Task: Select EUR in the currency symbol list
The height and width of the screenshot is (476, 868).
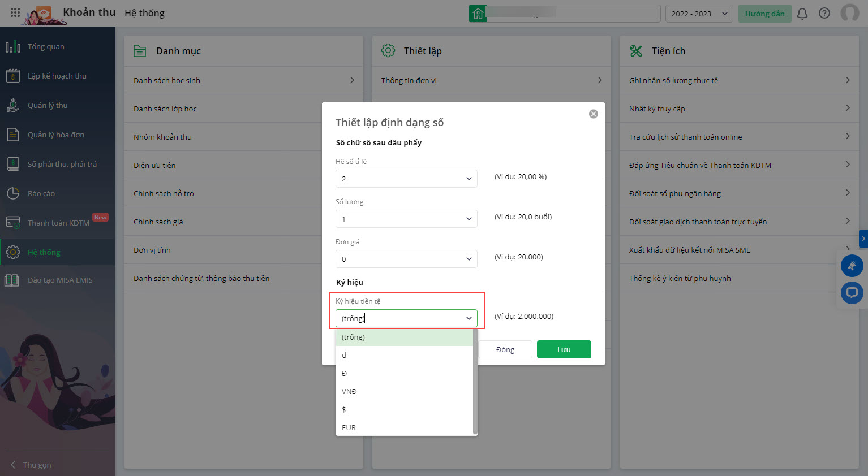Action: tap(349, 427)
